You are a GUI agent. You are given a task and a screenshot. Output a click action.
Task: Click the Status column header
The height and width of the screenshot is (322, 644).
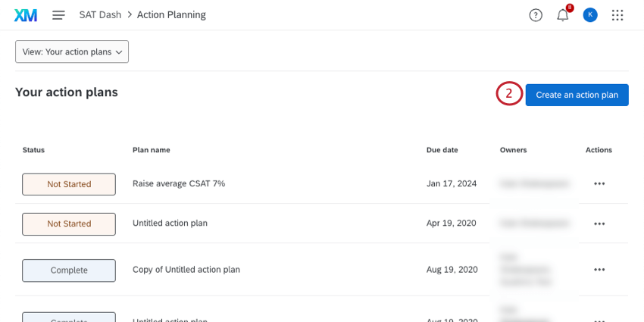[33, 150]
